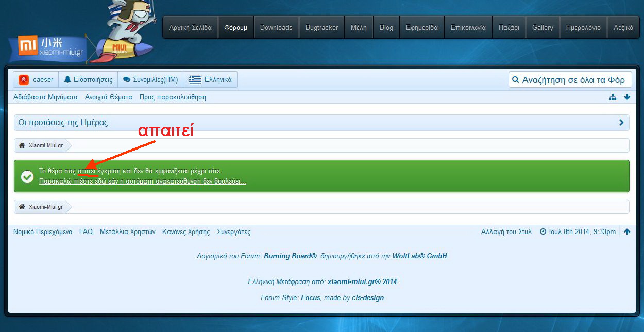Open the Ελληνικά language selector
Image resolution: width=644 pixels, height=332 pixels.
coord(210,80)
